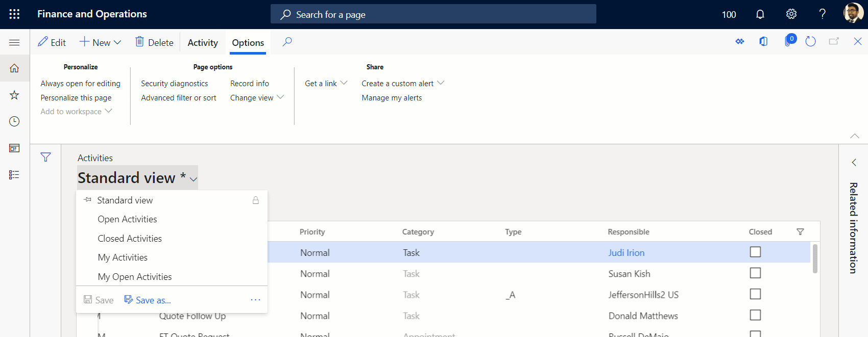Open the Favorites star list
Screen dimensions: 868x337
click(x=14, y=95)
